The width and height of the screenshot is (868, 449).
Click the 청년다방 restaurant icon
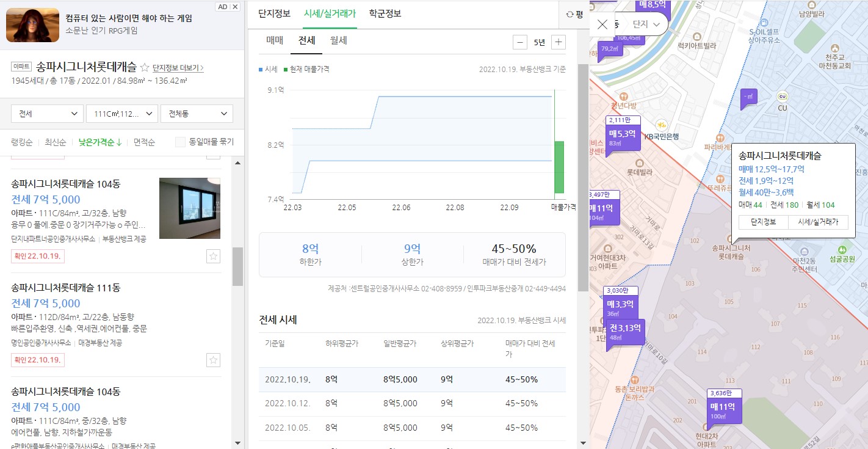pos(623,97)
